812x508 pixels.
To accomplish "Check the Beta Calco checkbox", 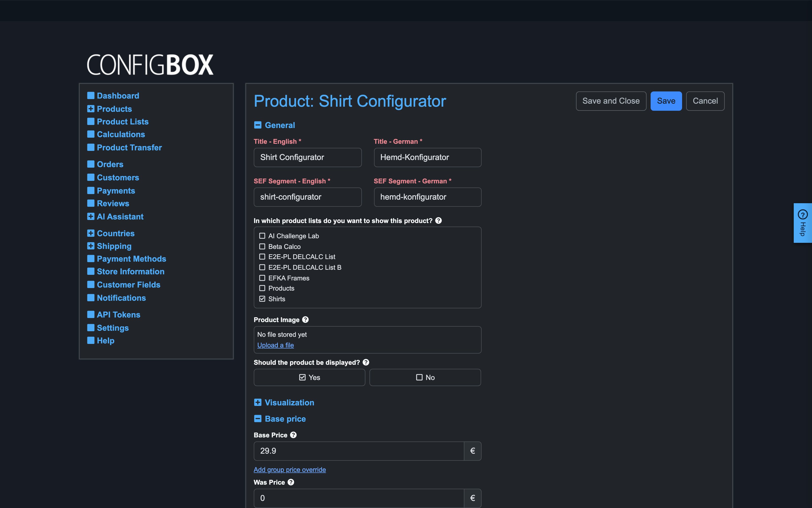I will pyautogui.click(x=262, y=246).
